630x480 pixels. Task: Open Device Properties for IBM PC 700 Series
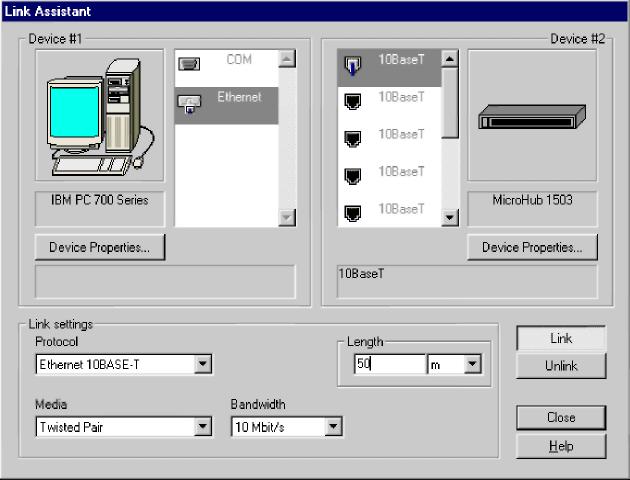(x=100, y=247)
